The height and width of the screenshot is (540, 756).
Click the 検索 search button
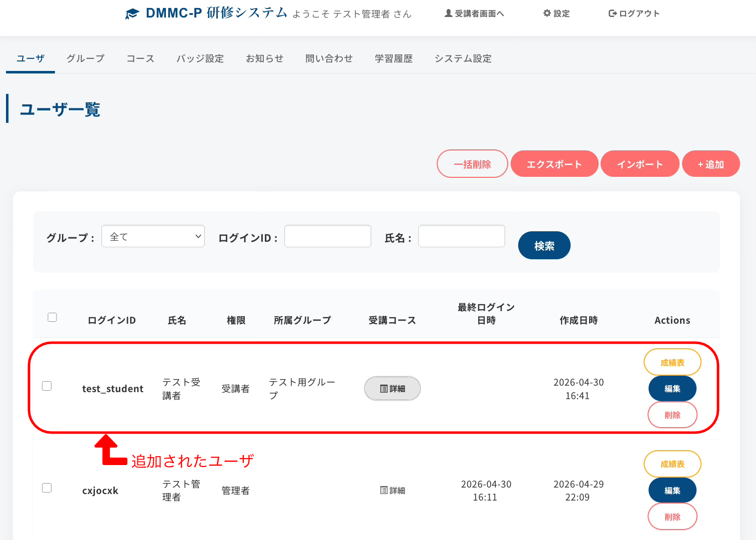[x=544, y=245]
